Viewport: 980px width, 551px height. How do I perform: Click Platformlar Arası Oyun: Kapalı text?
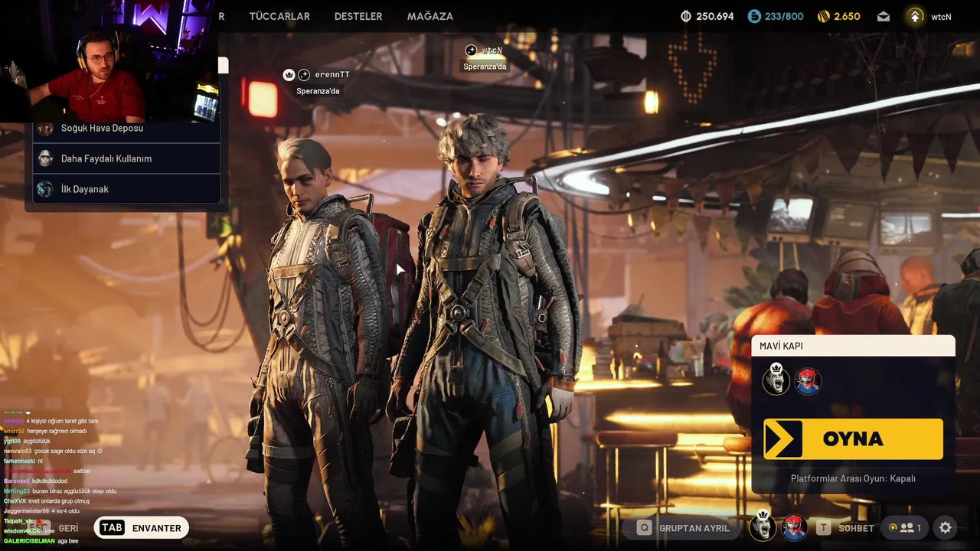pyautogui.click(x=853, y=478)
